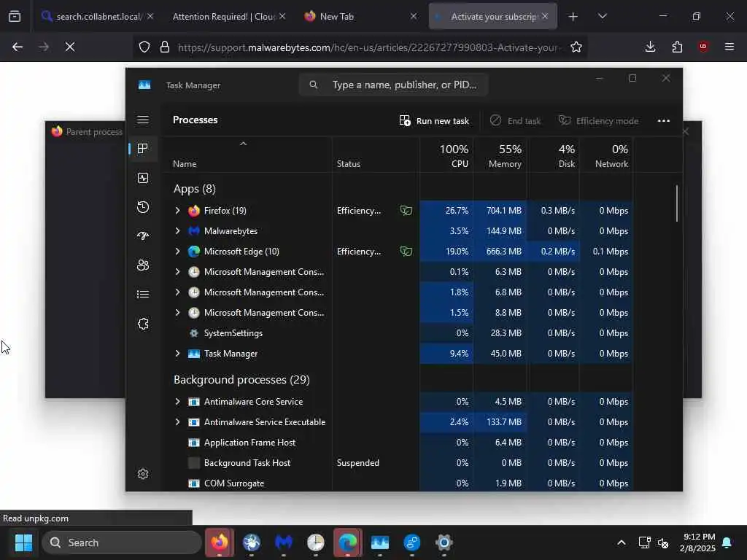Image resolution: width=747 pixels, height=560 pixels.
Task: Click the uBlock Origin toolbar icon
Action: point(703,47)
